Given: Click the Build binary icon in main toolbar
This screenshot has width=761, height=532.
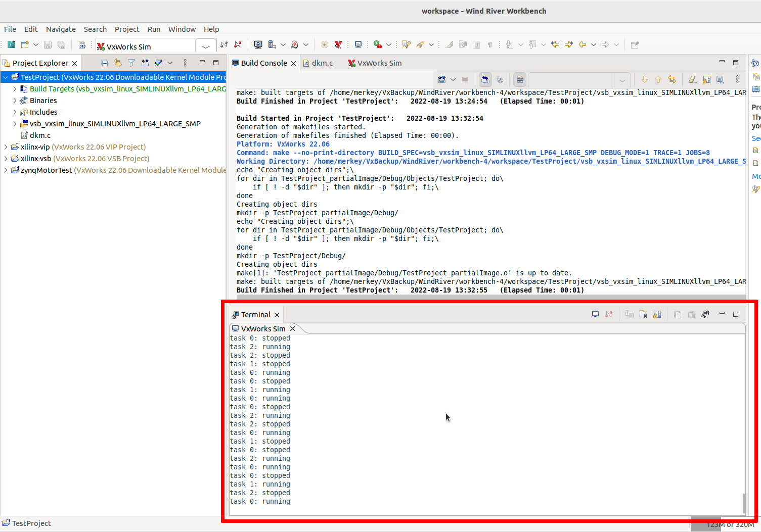Looking at the screenshot, I should coord(82,44).
